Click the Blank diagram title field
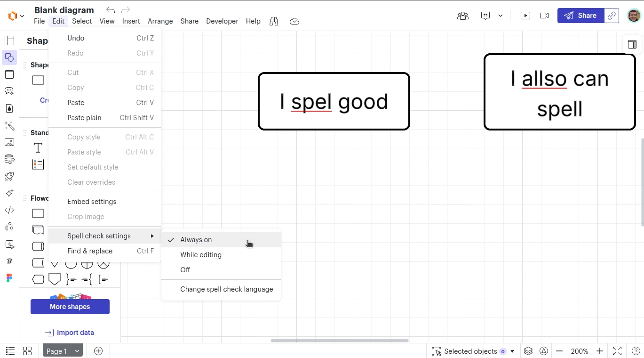 [64, 10]
